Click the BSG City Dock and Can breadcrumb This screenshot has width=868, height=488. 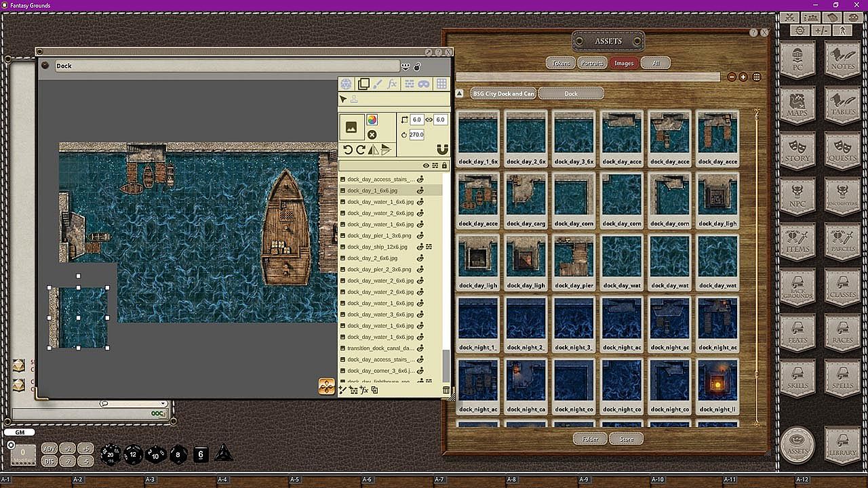pyautogui.click(x=503, y=94)
